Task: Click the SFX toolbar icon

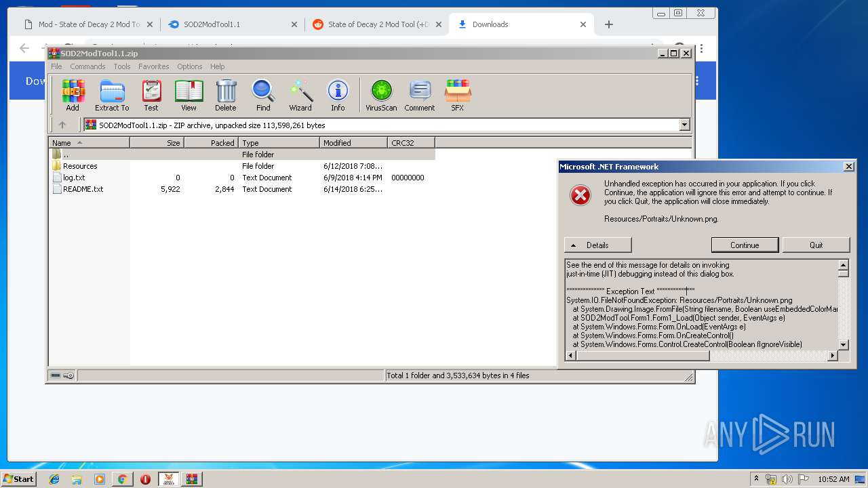Action: [x=458, y=95]
